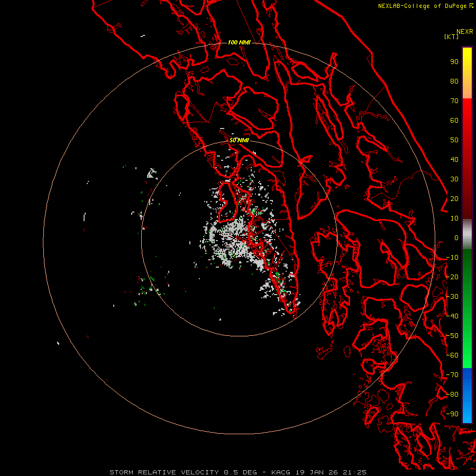Click the 60 value on velocity scale
This screenshot has width=476, height=476.
point(454,121)
